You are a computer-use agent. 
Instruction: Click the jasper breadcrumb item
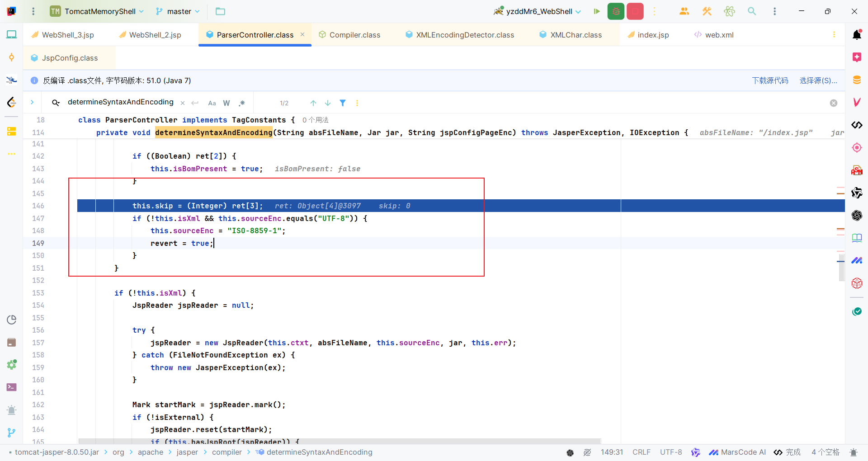click(187, 452)
